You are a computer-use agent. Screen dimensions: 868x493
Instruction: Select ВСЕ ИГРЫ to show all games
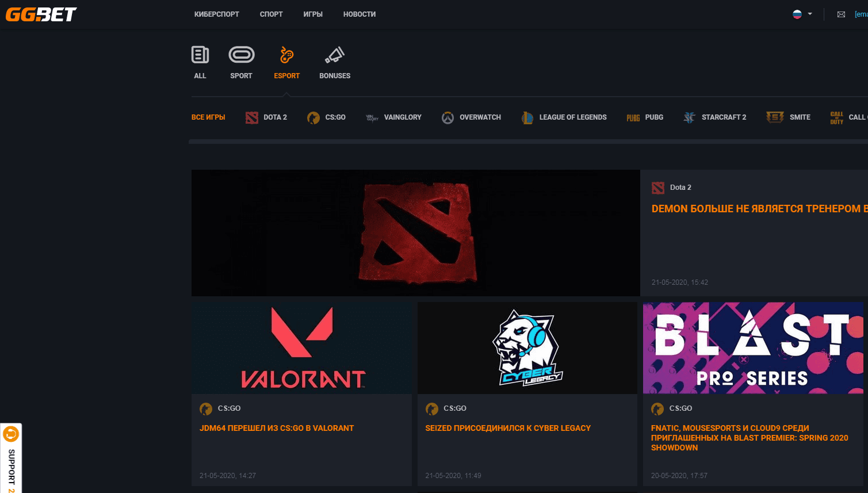tap(208, 117)
